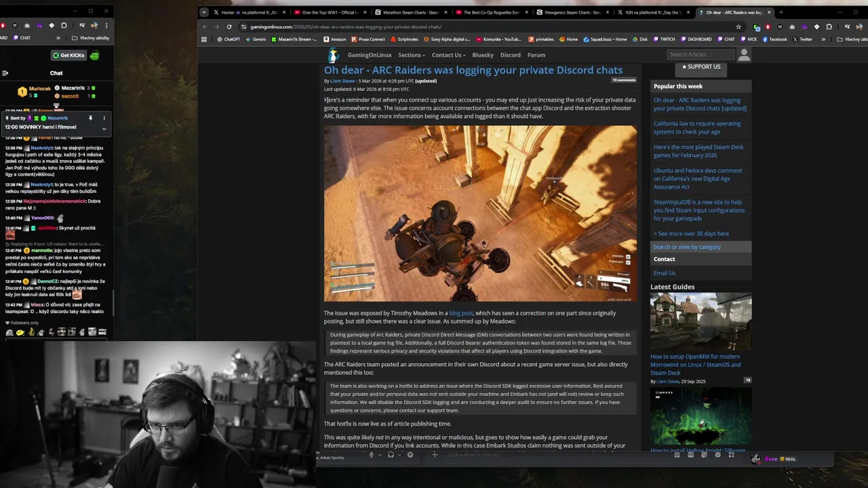
Task: Open the user account avatar icon
Action: [744, 55]
